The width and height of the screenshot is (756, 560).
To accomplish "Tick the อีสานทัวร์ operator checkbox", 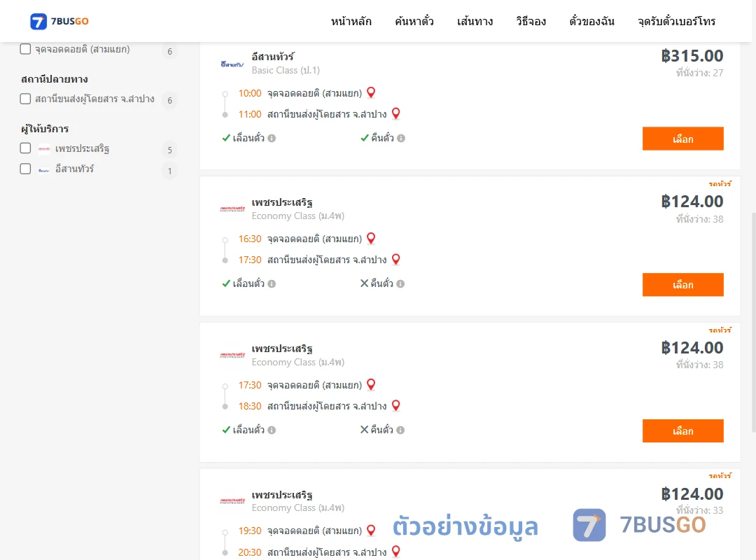I will tap(26, 169).
